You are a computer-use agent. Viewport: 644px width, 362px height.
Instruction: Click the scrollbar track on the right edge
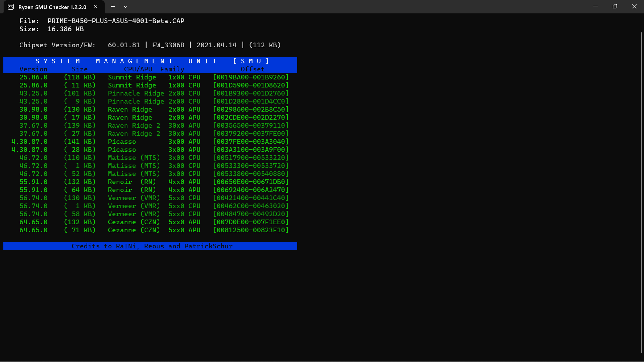point(642,181)
